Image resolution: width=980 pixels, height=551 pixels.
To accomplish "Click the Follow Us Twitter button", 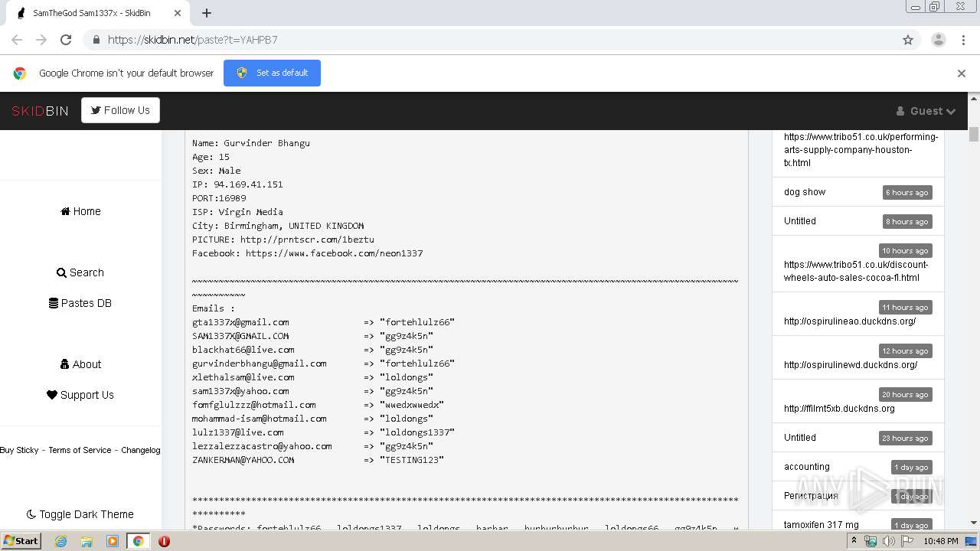I will 120,110.
